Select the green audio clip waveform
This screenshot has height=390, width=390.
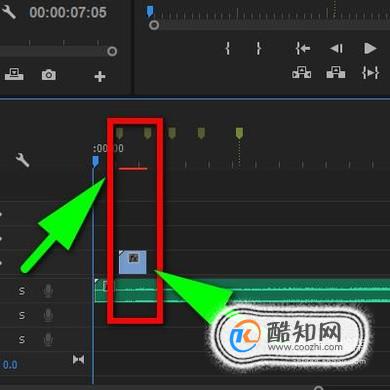coord(242,291)
